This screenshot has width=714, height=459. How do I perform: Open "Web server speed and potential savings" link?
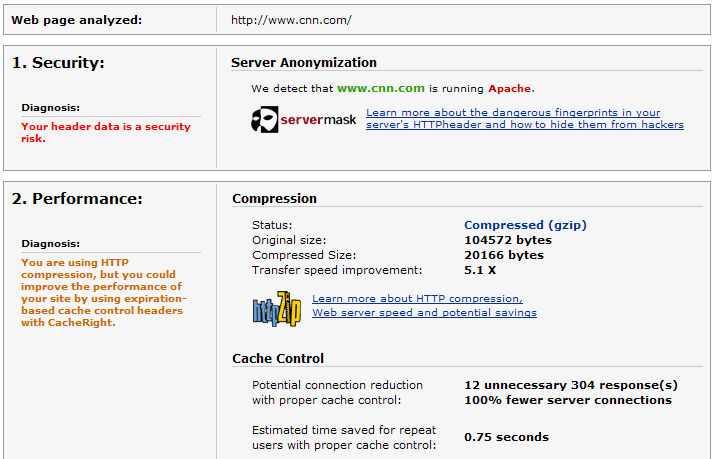(x=424, y=313)
